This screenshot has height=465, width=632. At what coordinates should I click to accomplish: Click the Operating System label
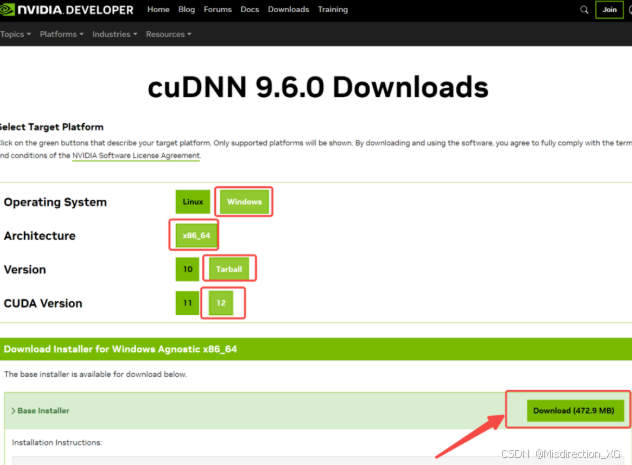coord(55,202)
